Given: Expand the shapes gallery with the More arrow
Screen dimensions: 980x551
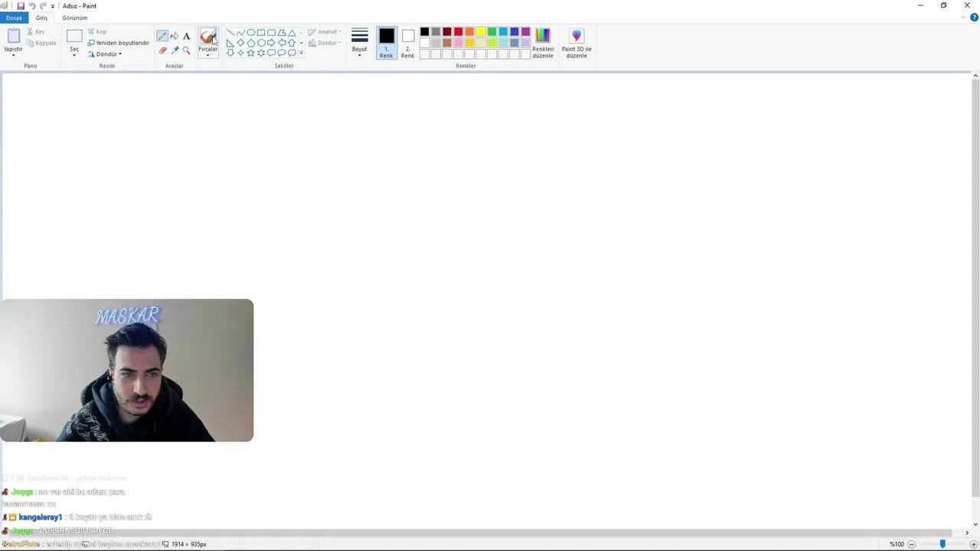Looking at the screenshot, I should [301, 53].
